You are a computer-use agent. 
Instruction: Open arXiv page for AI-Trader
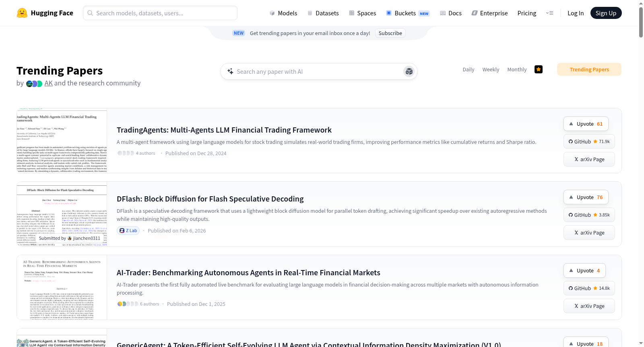[589, 306]
